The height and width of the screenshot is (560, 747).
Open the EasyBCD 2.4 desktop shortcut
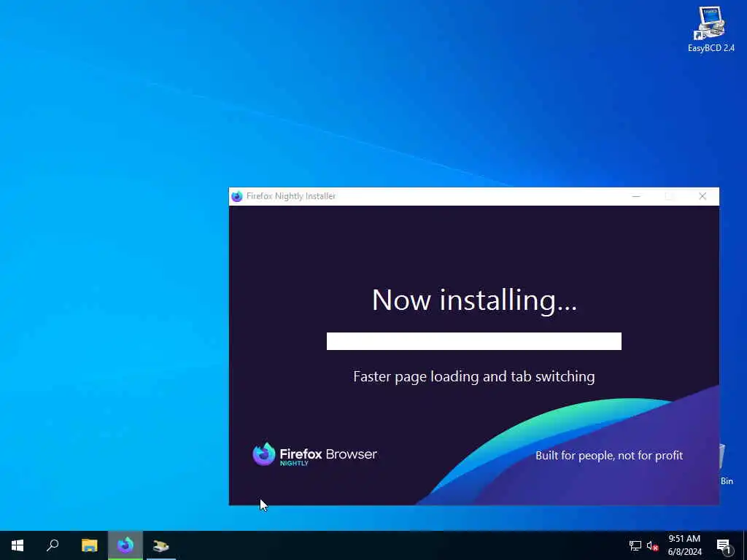[x=711, y=28]
